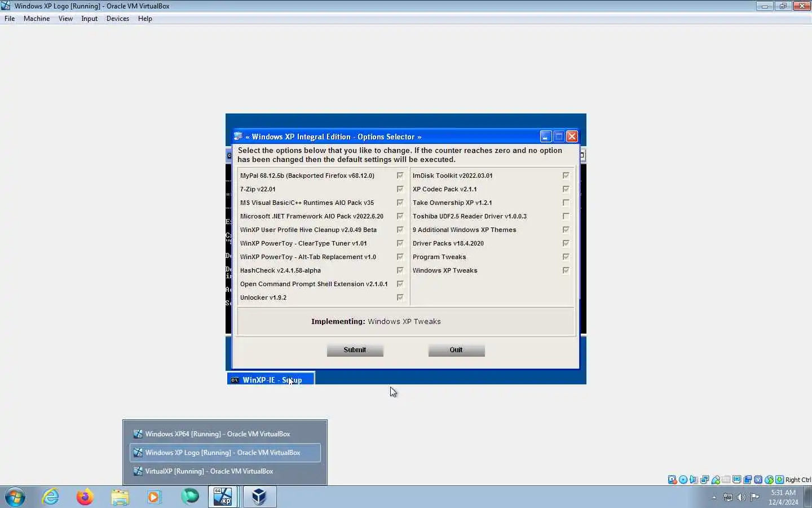Toggle MS Visual Basic/C++ Runtimes checkbox
This screenshot has height=508, width=812.
coord(400,203)
